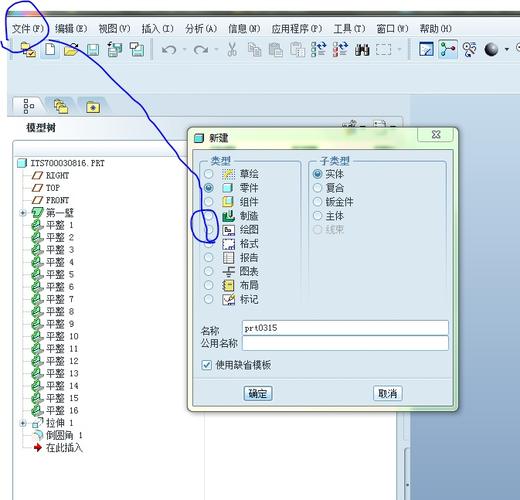Click the Open folder toolbar icon
Image resolution: width=520 pixels, height=500 pixels.
click(71, 50)
